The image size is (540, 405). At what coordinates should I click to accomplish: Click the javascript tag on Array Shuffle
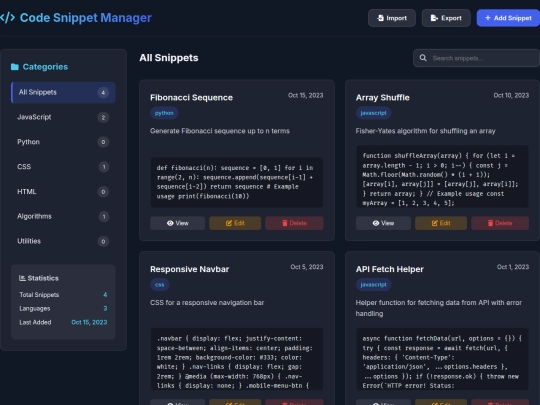point(373,113)
